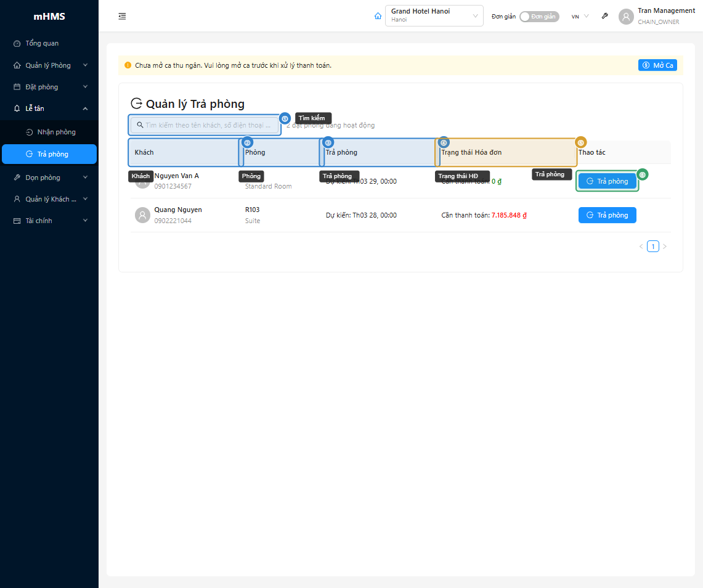Open the Quản lý Phòng menu
Image resolution: width=703 pixels, height=588 pixels.
(x=49, y=65)
